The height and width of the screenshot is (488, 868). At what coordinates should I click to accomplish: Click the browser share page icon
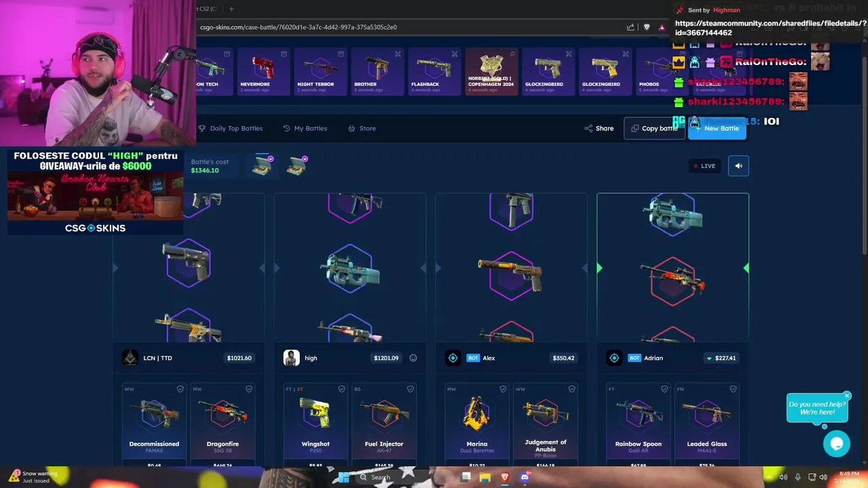pos(631,27)
